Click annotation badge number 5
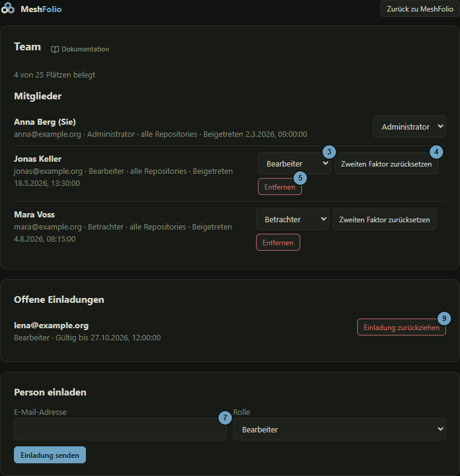 click(300, 178)
